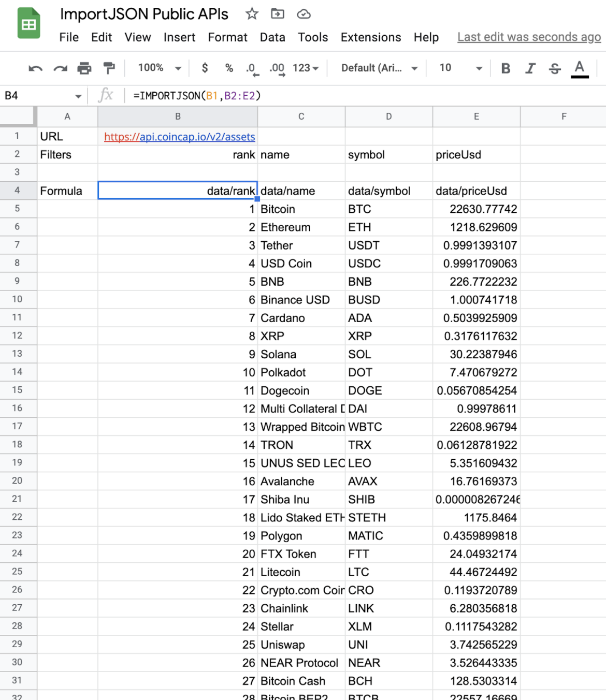This screenshot has height=700, width=606.
Task: Open the 123 number format dropdown
Action: click(305, 68)
